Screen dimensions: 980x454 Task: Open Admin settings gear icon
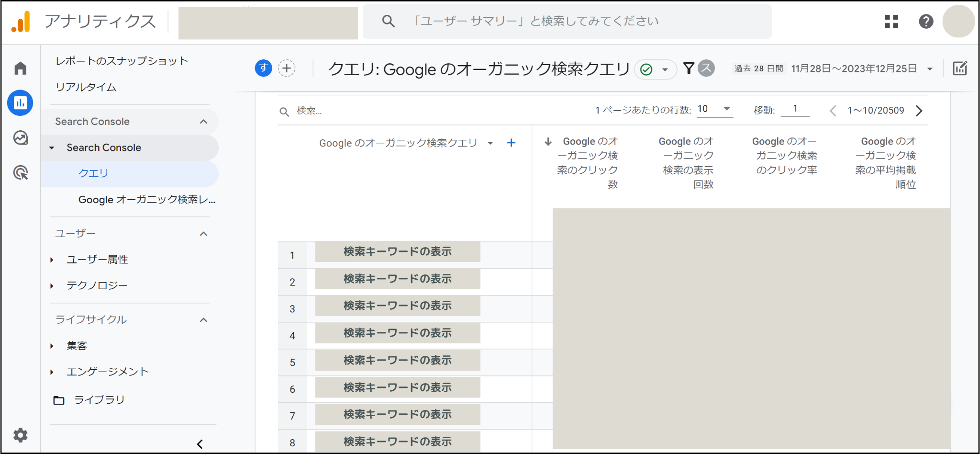20,435
